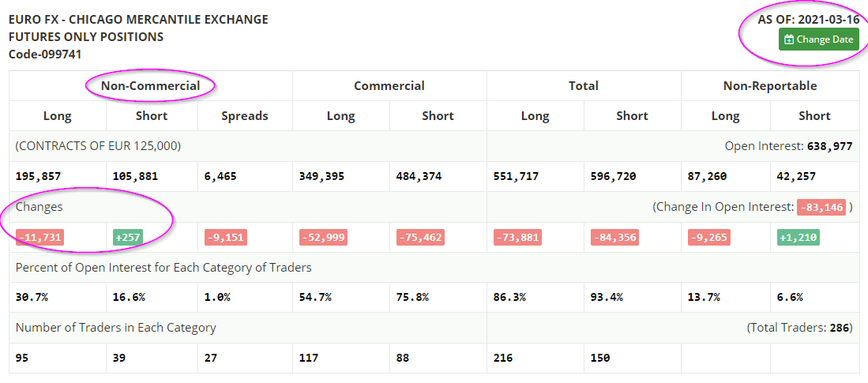Click the -9,151 spreads change badge

224,237
